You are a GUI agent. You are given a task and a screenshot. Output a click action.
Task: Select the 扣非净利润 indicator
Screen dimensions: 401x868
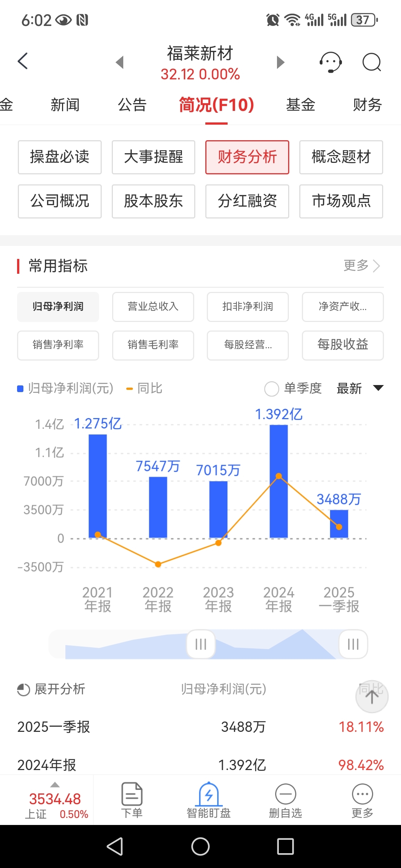pyautogui.click(x=248, y=307)
